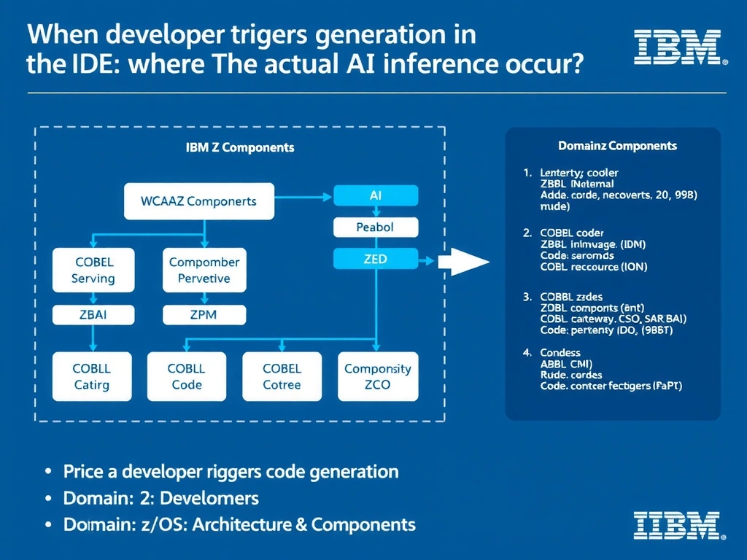This screenshot has width=747, height=560.
Task: Click the line 'Code. contcer fectigers (PaPT)'
Action: click(611, 386)
